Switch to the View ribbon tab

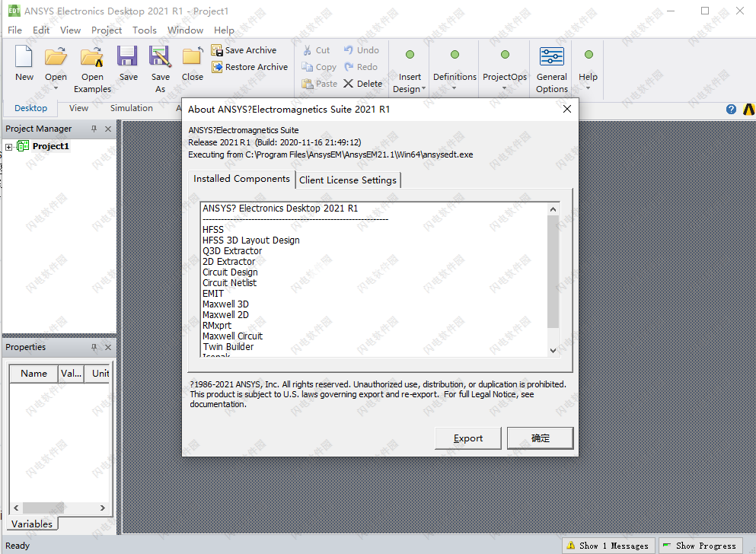coord(78,108)
